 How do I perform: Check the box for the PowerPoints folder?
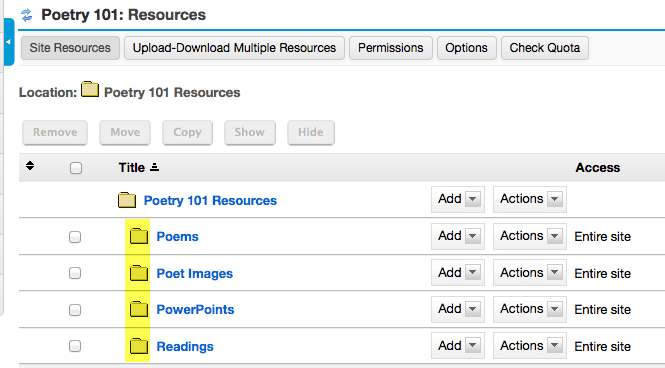coord(75,310)
